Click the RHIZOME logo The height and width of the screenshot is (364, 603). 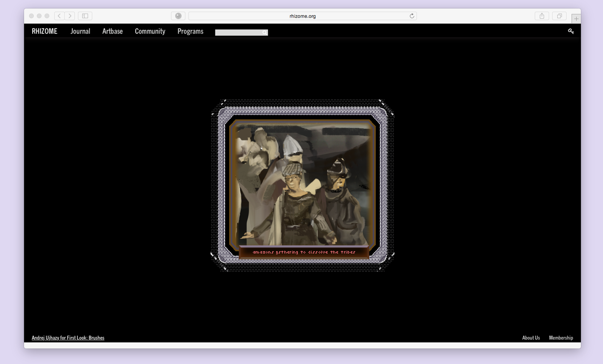pyautogui.click(x=45, y=31)
